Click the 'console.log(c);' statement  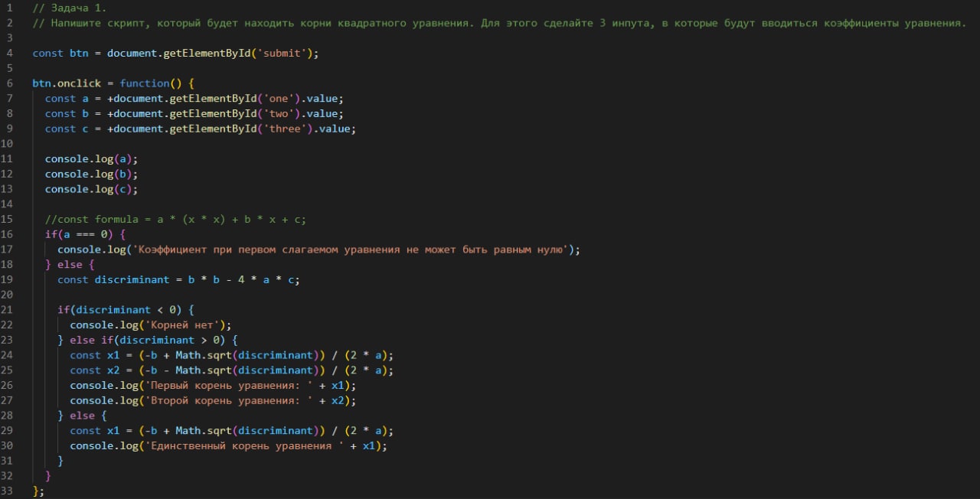[x=92, y=189]
